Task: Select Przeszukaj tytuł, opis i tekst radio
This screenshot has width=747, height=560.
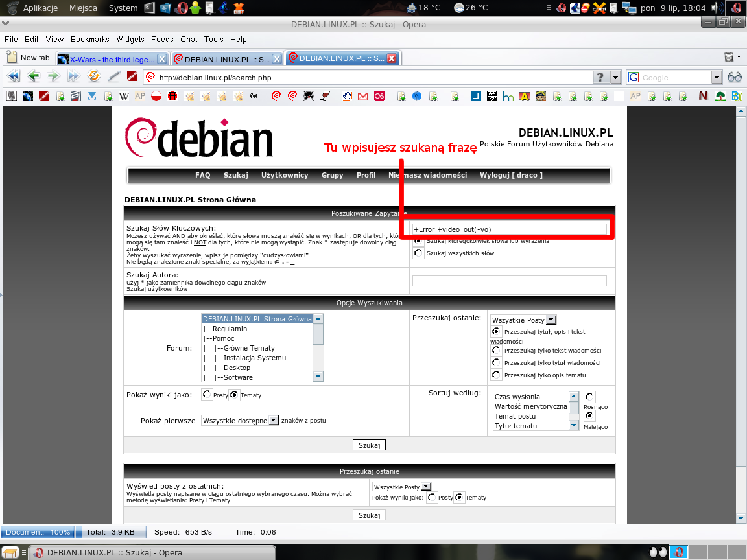Action: 496,331
